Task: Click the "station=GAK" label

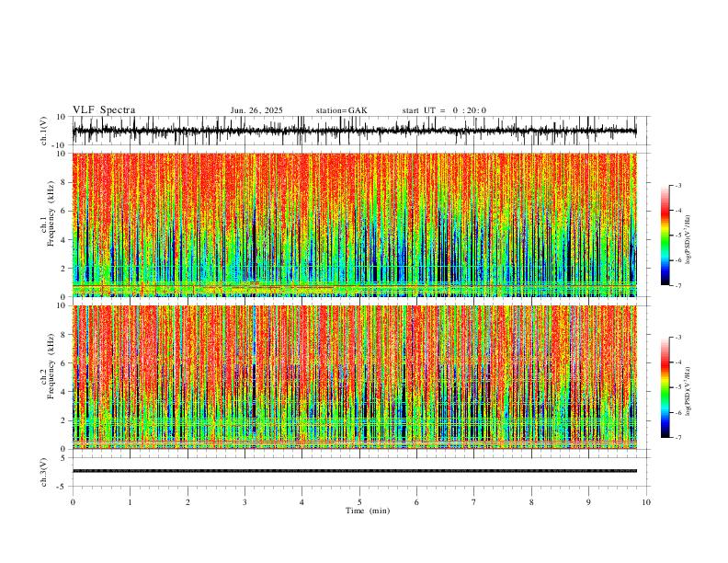Action: (341, 110)
